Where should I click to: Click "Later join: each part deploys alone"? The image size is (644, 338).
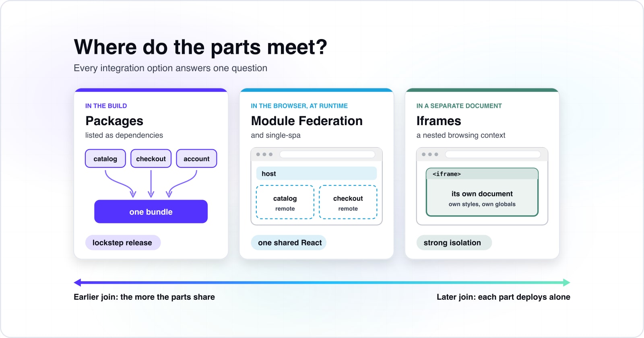tap(504, 297)
